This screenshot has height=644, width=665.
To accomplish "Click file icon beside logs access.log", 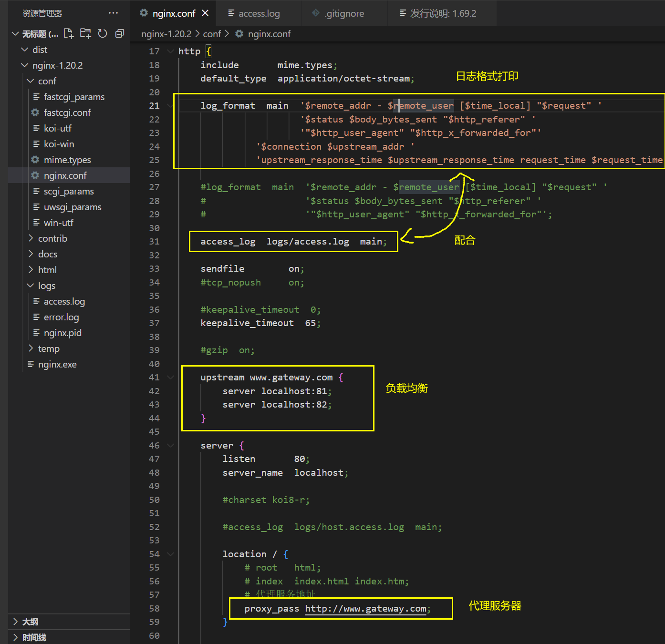I will click(36, 301).
